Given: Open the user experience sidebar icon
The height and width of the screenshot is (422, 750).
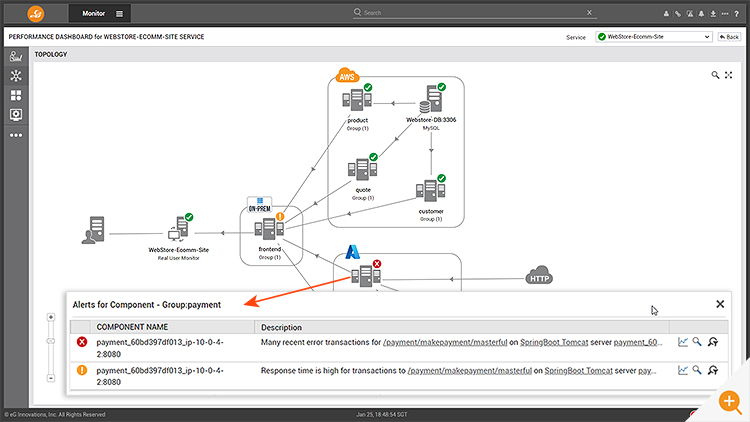Looking at the screenshot, I should pos(16,56).
